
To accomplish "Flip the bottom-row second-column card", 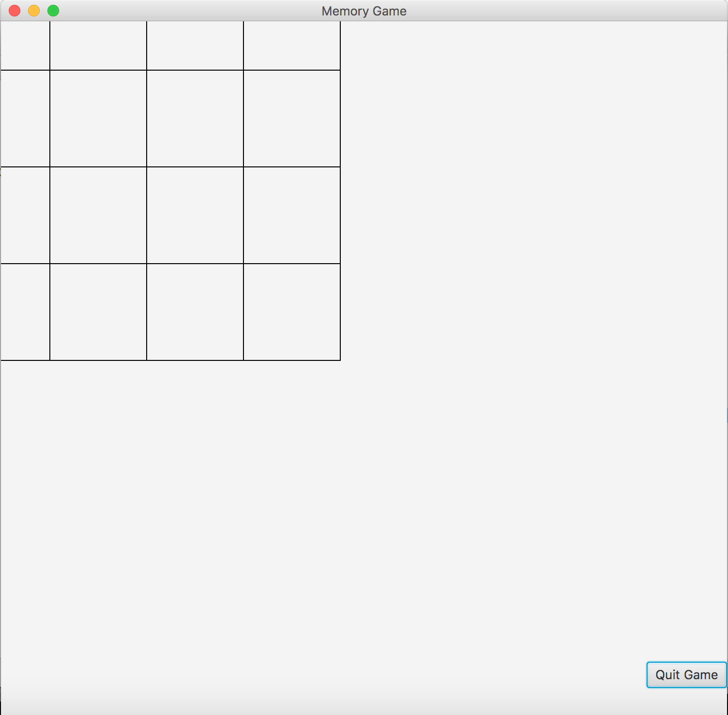I will click(98, 312).
